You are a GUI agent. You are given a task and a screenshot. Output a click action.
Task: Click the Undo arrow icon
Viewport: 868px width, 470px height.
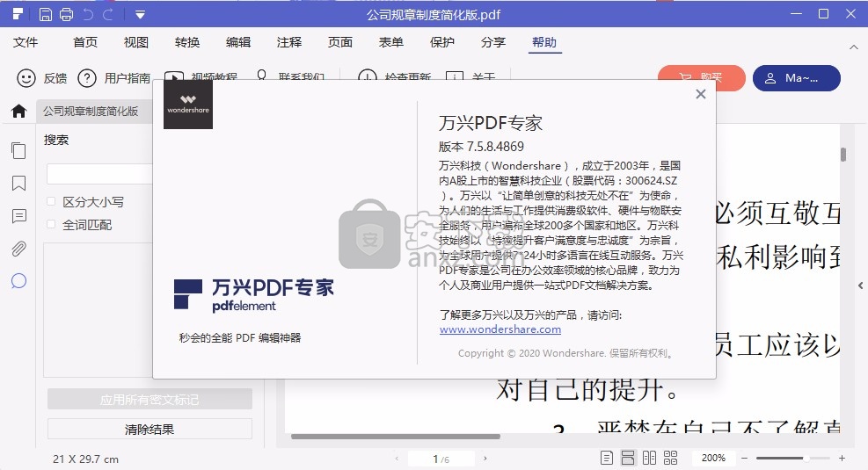[x=87, y=14]
